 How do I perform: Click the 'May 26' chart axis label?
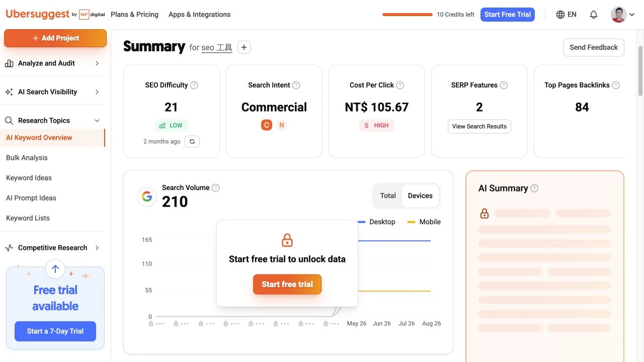click(357, 323)
